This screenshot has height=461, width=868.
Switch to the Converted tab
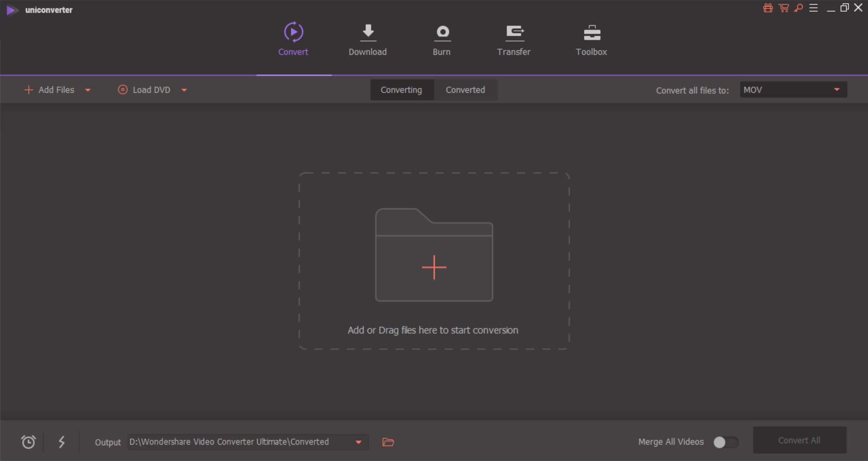click(x=465, y=89)
